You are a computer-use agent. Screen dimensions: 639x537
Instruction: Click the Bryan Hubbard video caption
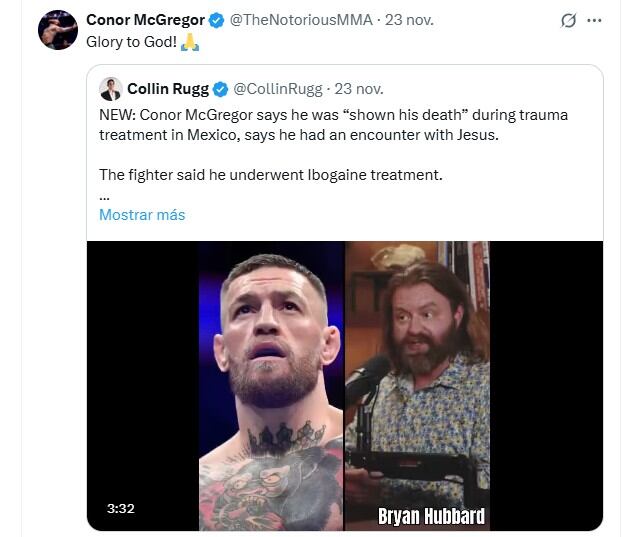point(431,516)
